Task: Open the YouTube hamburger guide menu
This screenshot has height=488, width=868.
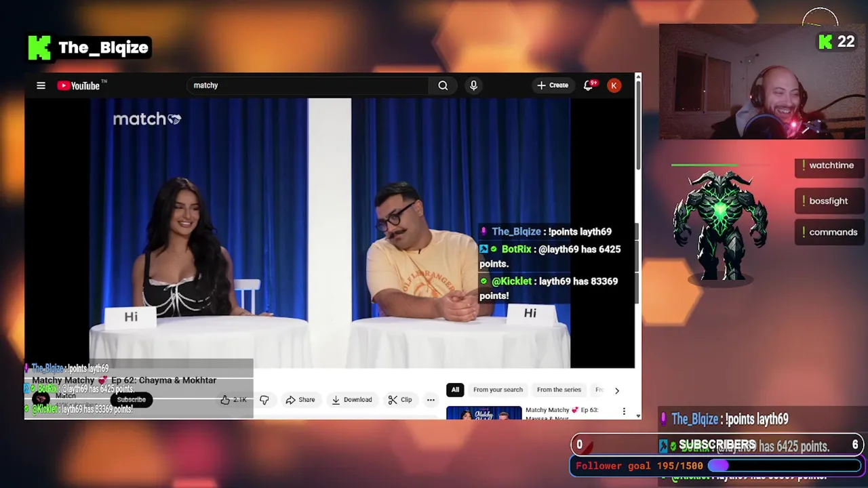Action: (x=41, y=85)
